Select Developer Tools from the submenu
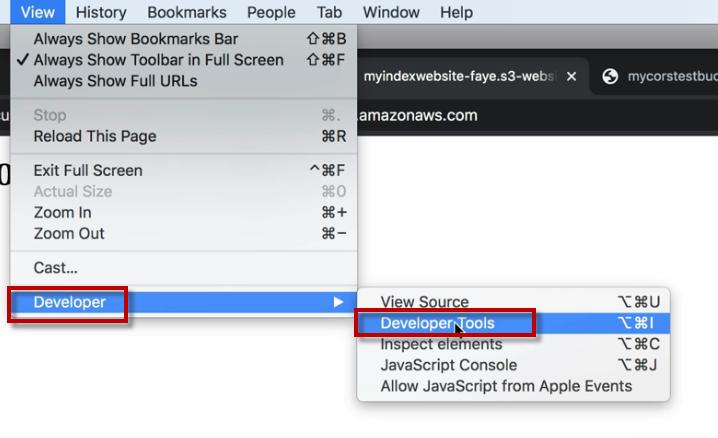Viewport: 718px width, 438px height. coord(438,323)
